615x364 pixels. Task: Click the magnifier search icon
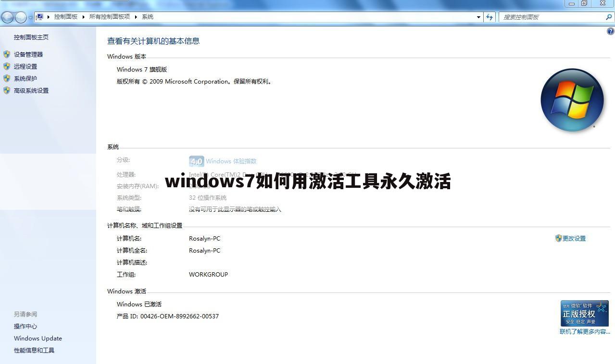pyautogui.click(x=609, y=17)
